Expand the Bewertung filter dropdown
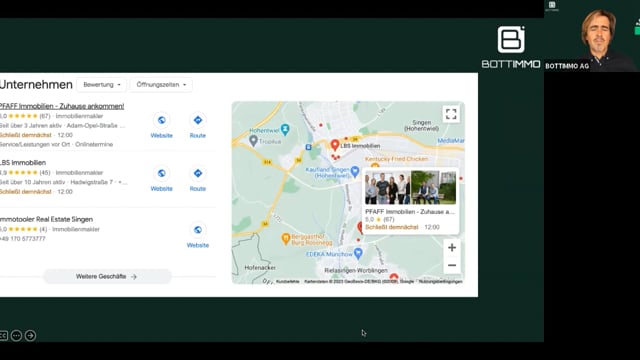Viewport: 640px width, 360px height. [102, 85]
